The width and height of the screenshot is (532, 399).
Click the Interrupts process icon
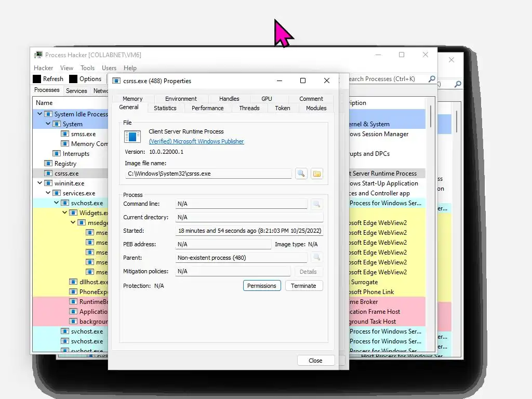[57, 154]
